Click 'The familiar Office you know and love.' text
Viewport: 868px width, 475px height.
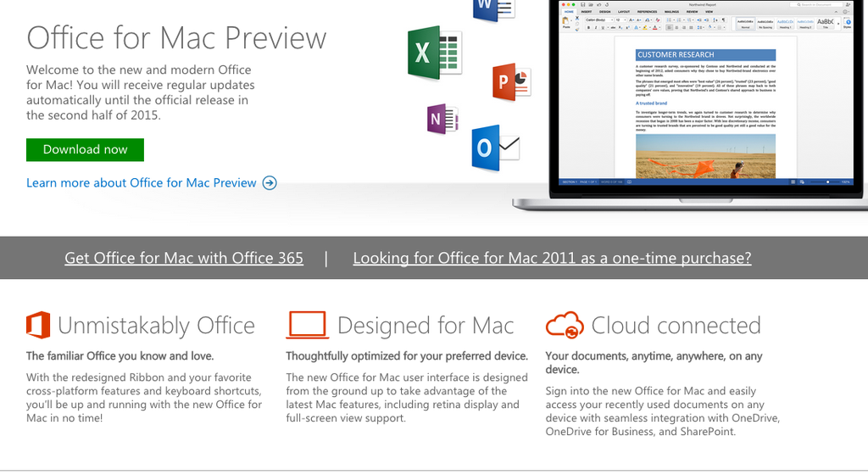[120, 356]
